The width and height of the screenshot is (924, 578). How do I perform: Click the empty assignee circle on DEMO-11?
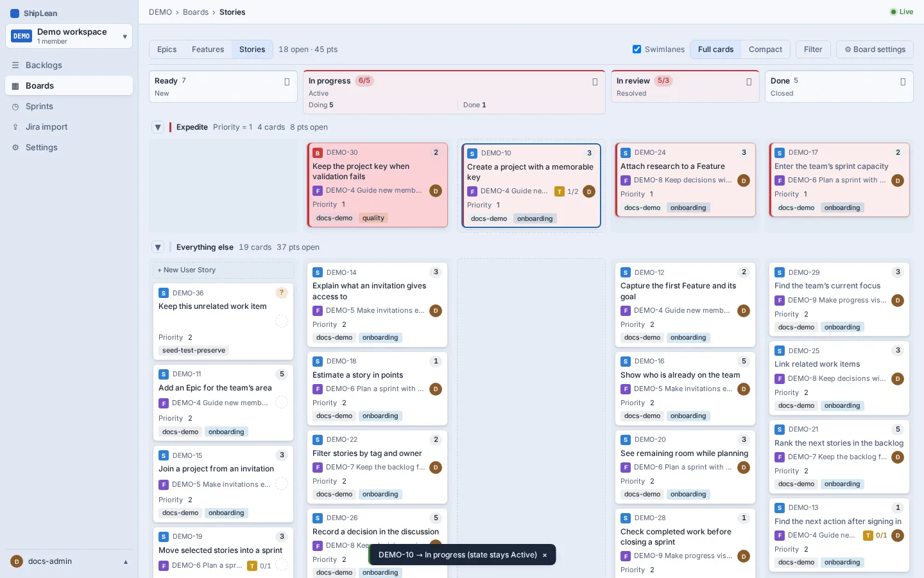click(282, 403)
